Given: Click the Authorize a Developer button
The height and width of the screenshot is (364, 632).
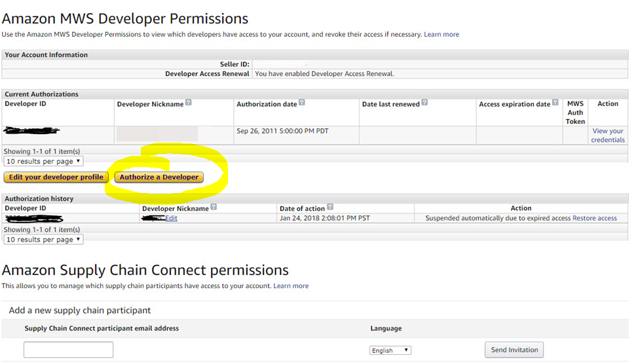Looking at the screenshot, I should pos(159,177).
